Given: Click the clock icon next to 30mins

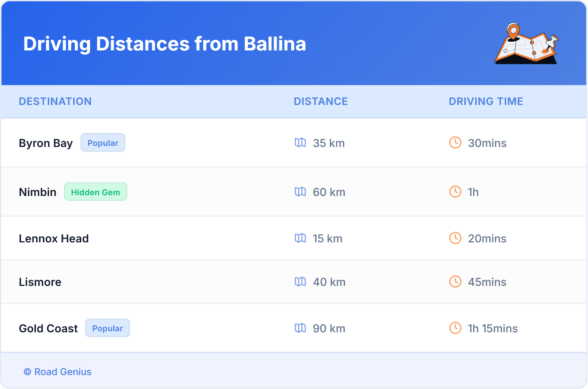Looking at the screenshot, I should coord(455,143).
